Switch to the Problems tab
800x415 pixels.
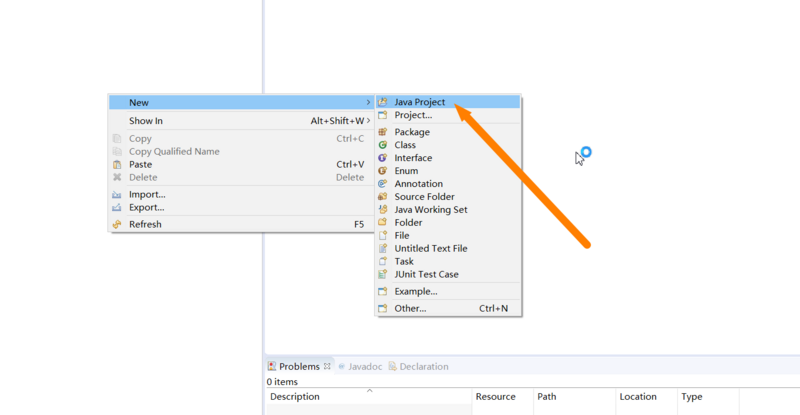[x=299, y=367]
